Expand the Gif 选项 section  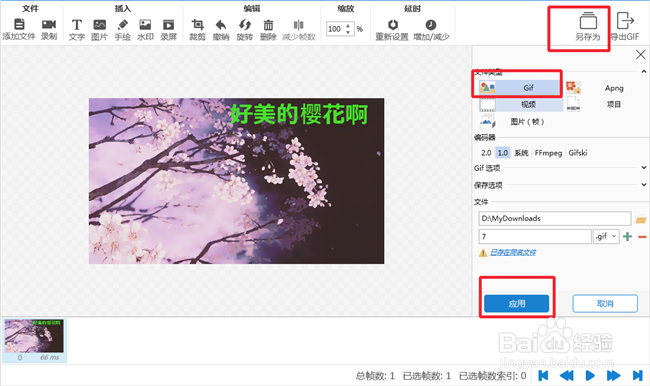point(643,168)
